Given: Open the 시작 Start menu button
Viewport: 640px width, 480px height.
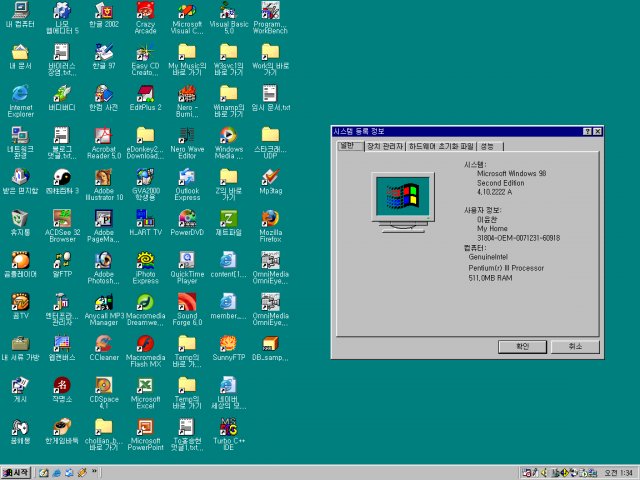Looking at the screenshot, I should pyautogui.click(x=16, y=473).
